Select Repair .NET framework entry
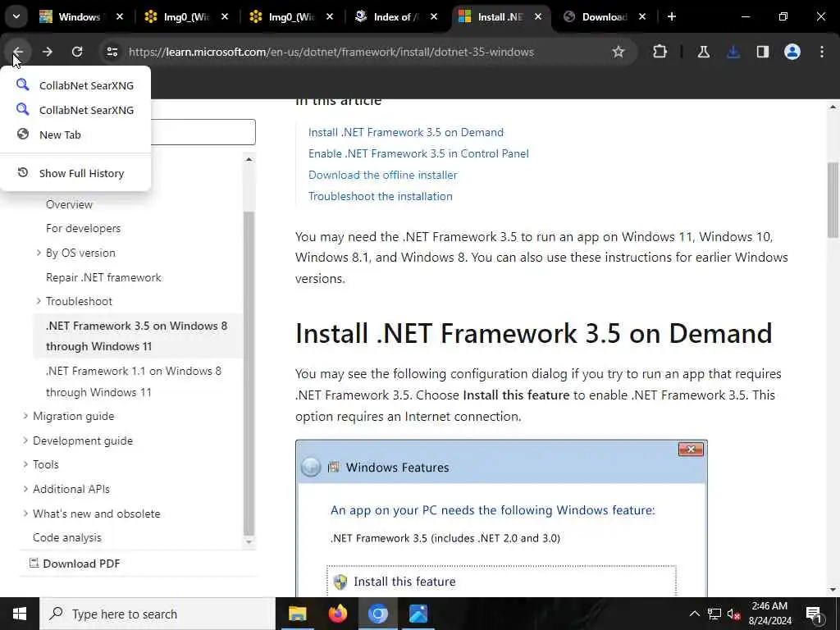This screenshot has width=840, height=630. point(103,277)
